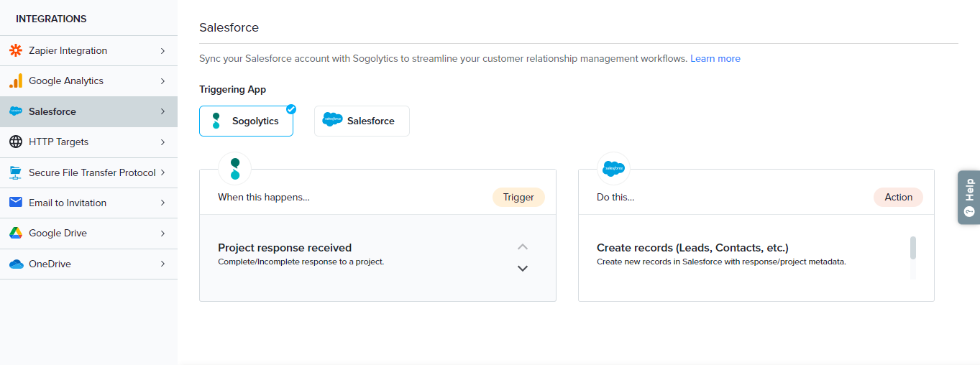Open the Learn more link
Viewport: 980px width, 365px height.
point(715,59)
